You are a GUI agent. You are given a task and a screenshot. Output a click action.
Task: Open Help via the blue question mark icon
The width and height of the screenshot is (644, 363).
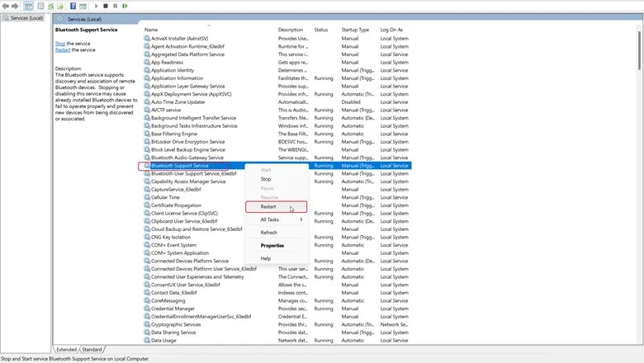pyautogui.click(x=73, y=6)
